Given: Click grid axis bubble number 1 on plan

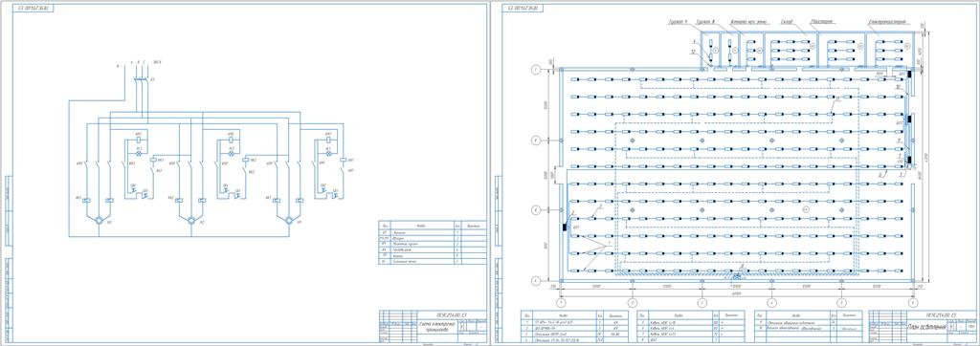Looking at the screenshot, I should 561,302.
